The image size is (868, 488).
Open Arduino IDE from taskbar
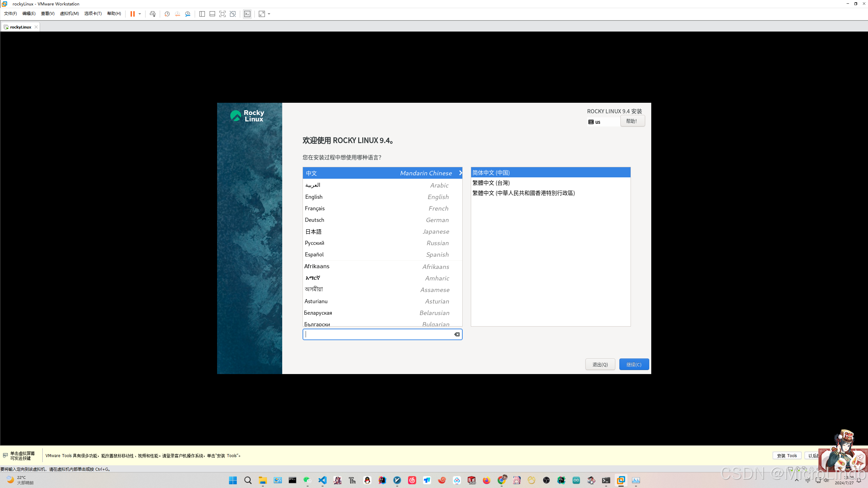pyautogui.click(x=576, y=480)
